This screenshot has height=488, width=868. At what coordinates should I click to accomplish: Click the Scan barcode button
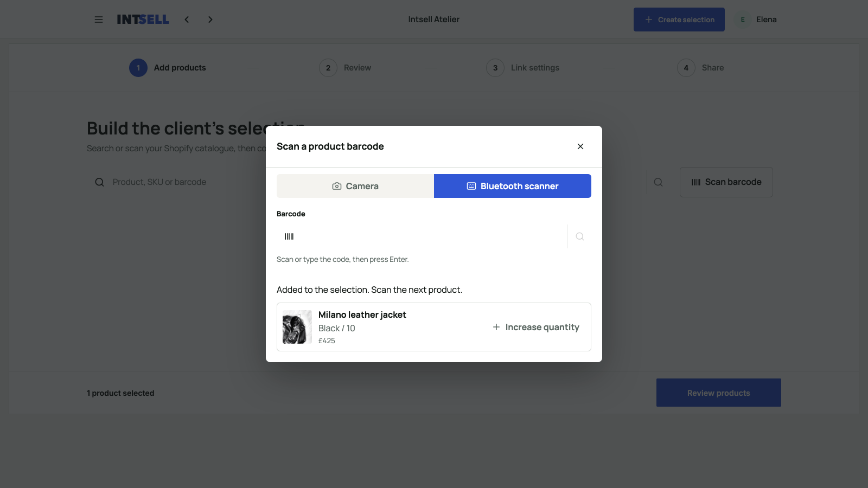726,182
